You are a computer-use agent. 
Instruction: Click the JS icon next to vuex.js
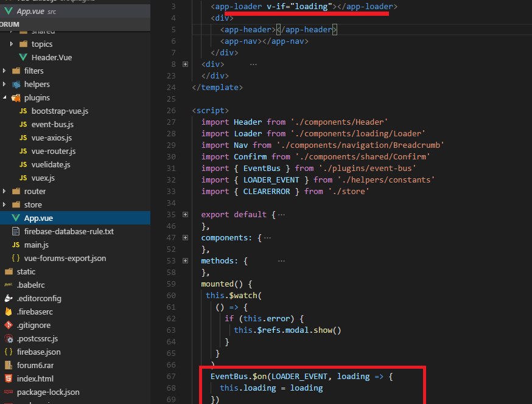23,178
